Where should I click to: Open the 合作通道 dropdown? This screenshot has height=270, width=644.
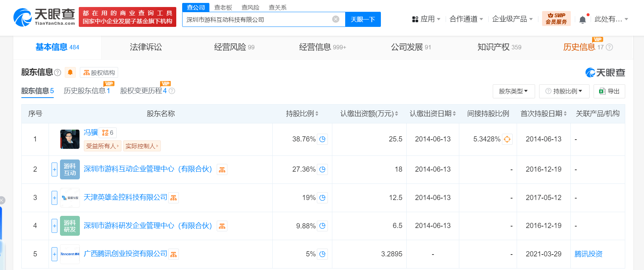[466, 19]
